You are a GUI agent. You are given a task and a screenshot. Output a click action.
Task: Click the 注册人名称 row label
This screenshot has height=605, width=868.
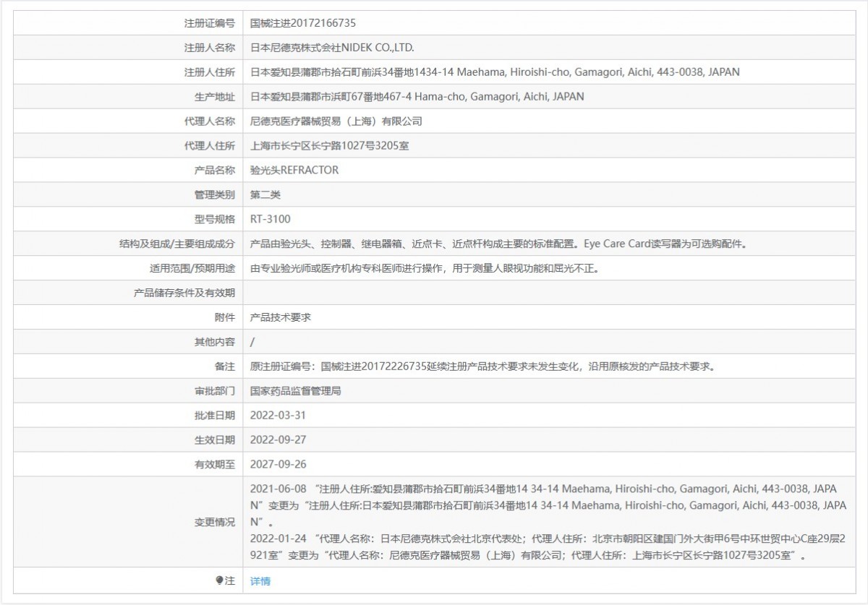[210, 48]
